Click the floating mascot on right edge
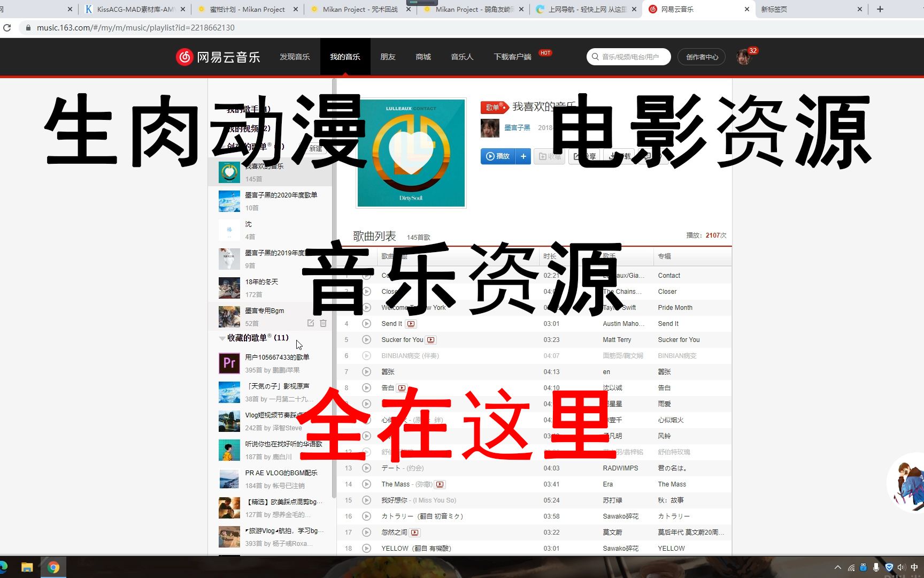 [907, 483]
